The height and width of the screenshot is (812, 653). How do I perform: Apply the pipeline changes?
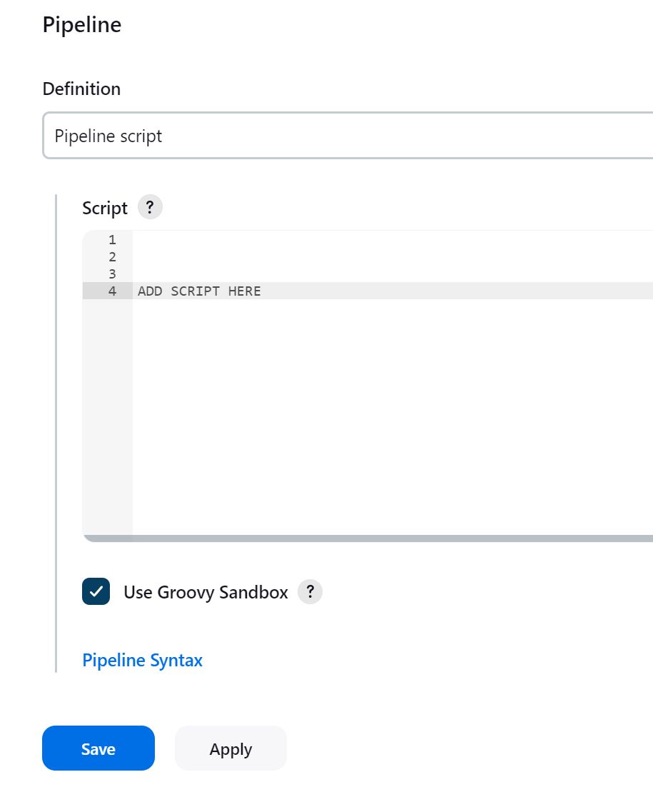[x=231, y=748]
